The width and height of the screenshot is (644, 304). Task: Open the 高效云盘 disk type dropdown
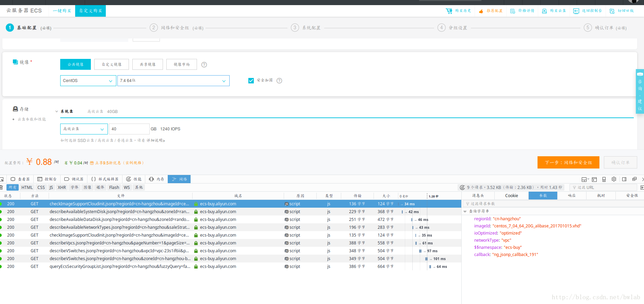[x=84, y=129]
